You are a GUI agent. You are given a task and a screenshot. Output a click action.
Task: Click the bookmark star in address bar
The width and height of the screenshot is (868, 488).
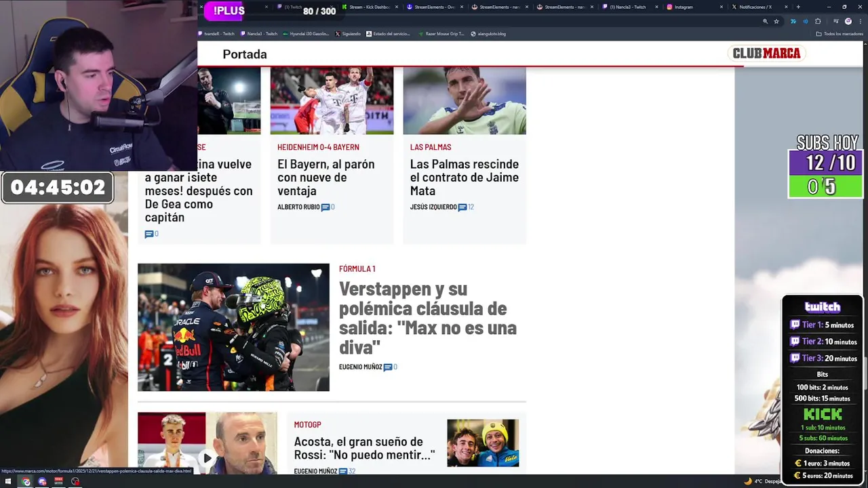coord(776,21)
